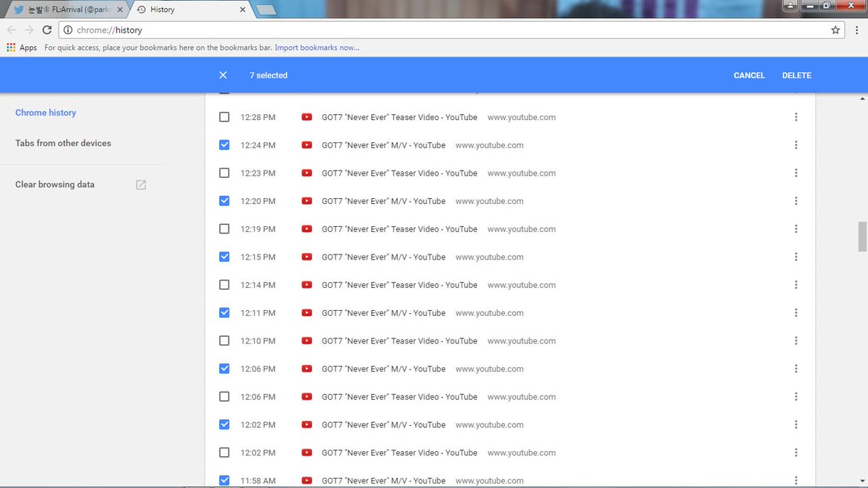Viewport: 868px width, 488px height.
Task: Expand options menu for 12:20 PM entry
Action: click(x=796, y=201)
